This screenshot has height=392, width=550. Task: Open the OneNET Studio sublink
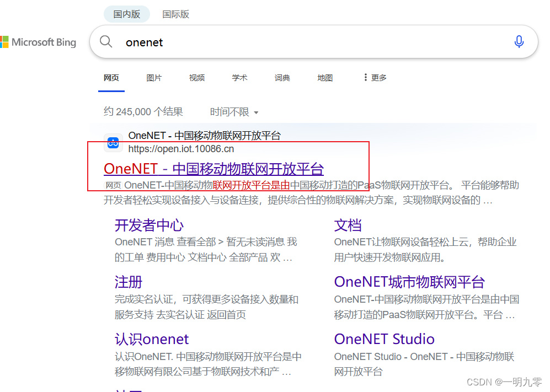[384, 339]
